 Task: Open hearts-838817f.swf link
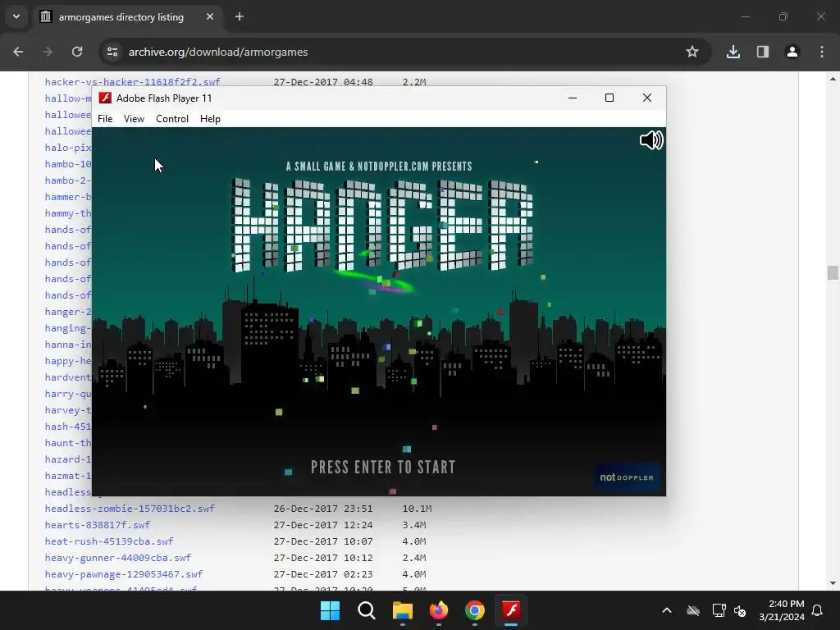[98, 525]
